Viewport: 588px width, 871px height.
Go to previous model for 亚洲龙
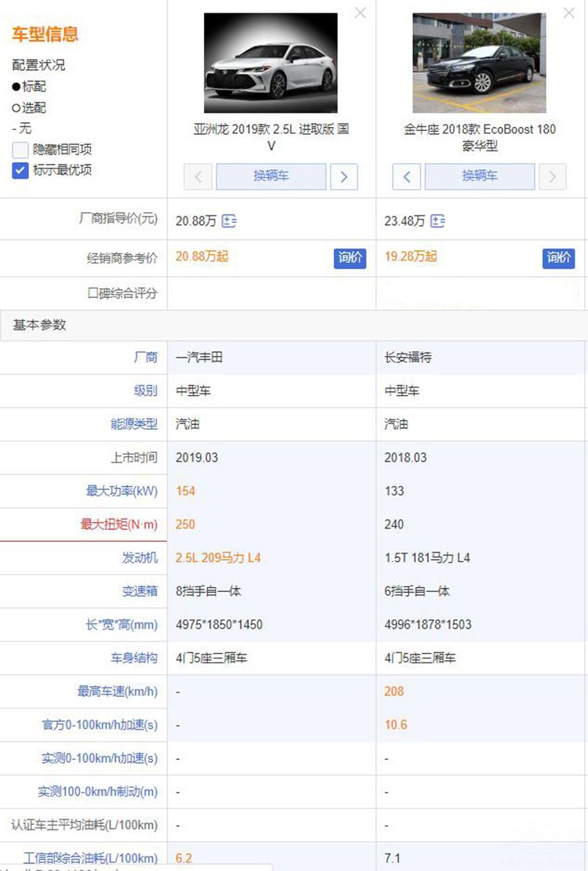tap(198, 176)
